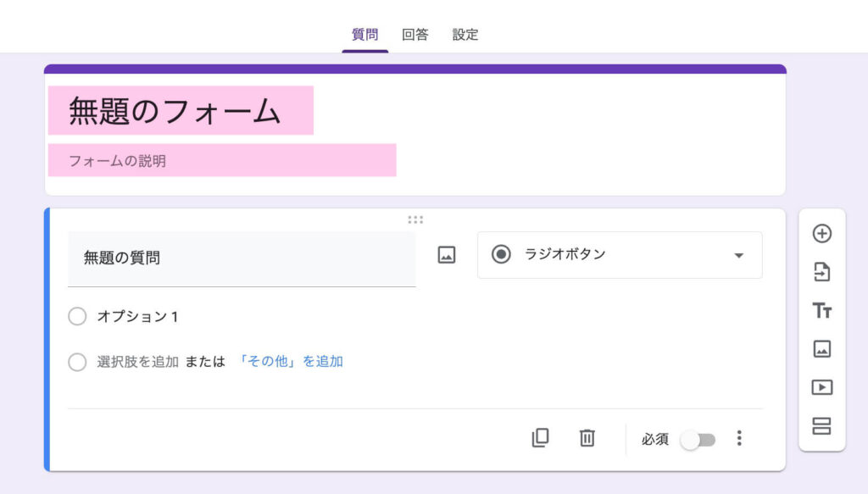
Task: Click the フォームの説明 description field
Action: point(221,160)
